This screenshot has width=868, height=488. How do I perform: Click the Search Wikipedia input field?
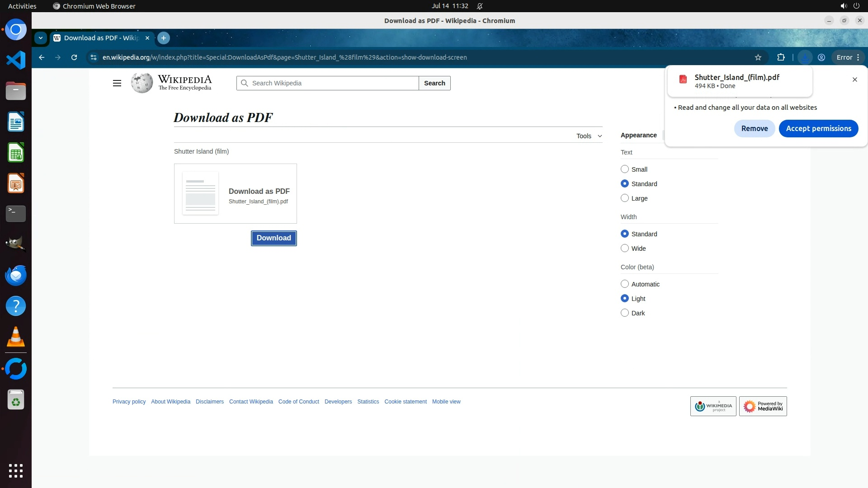point(332,83)
